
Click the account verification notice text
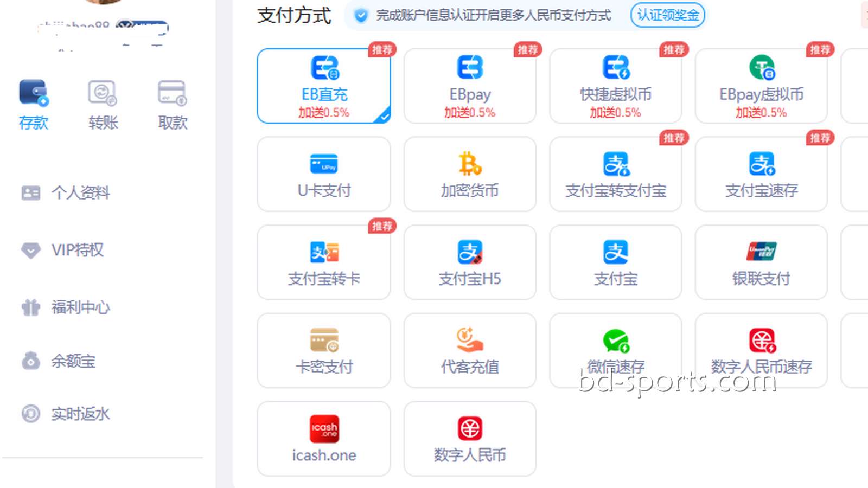[493, 15]
